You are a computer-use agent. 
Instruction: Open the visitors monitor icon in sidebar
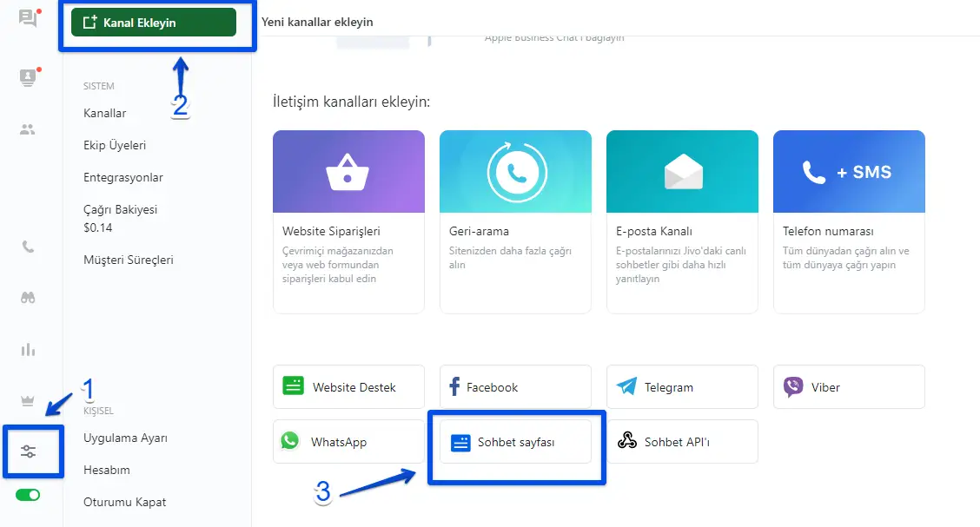(28, 77)
